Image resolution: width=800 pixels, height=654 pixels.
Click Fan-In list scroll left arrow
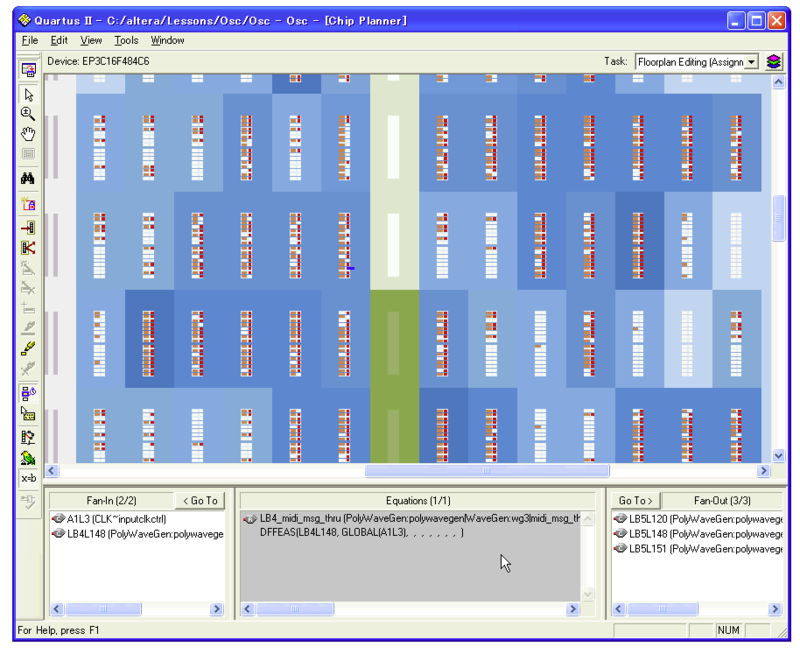click(x=57, y=609)
